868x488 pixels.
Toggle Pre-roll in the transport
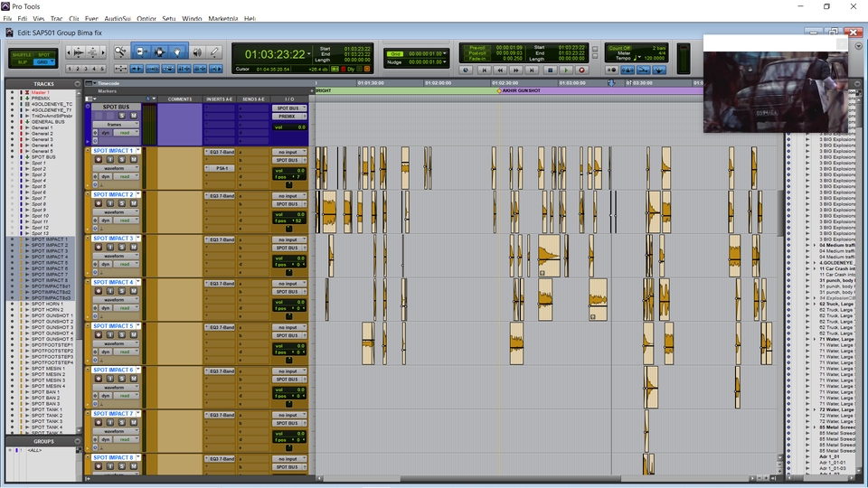(476, 48)
